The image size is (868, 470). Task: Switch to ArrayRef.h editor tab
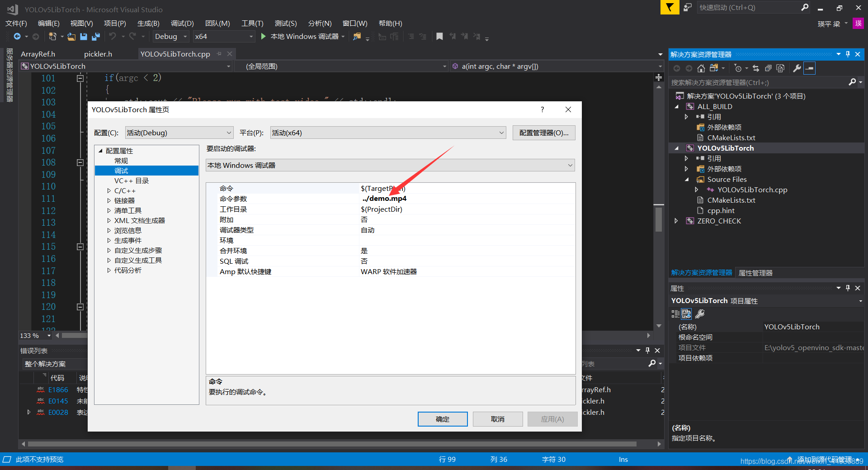(38, 54)
